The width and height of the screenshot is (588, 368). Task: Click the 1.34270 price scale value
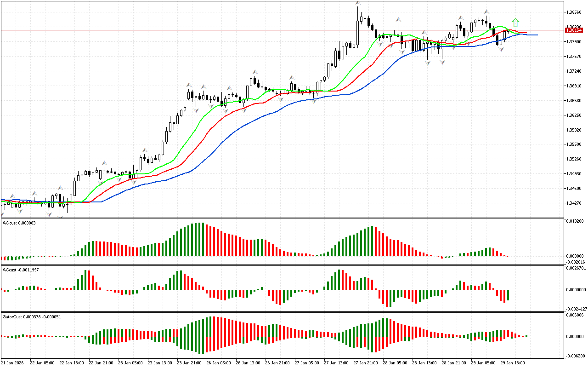pyautogui.click(x=574, y=203)
